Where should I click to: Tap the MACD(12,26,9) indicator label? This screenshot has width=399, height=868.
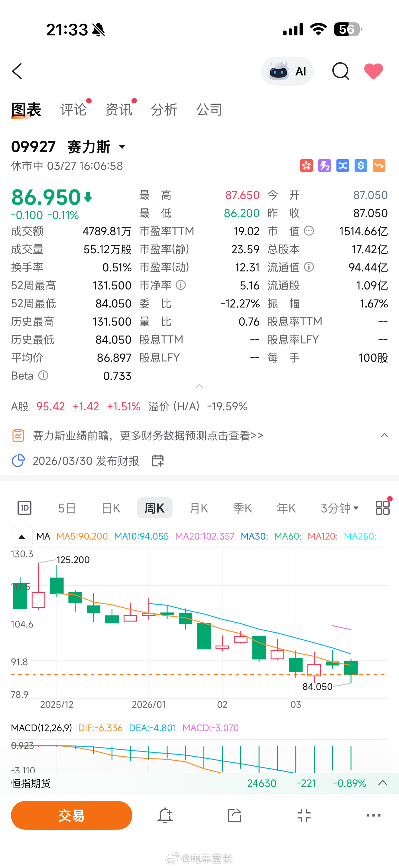coord(41,728)
